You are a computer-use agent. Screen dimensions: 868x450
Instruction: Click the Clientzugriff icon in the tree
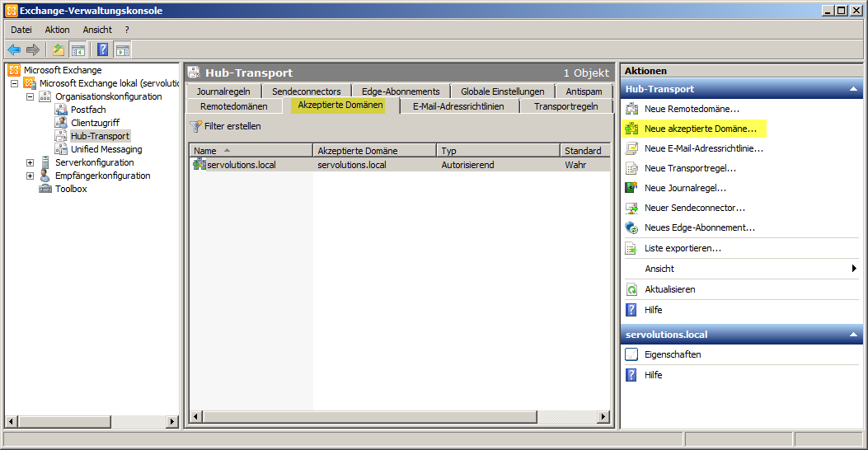click(61, 122)
